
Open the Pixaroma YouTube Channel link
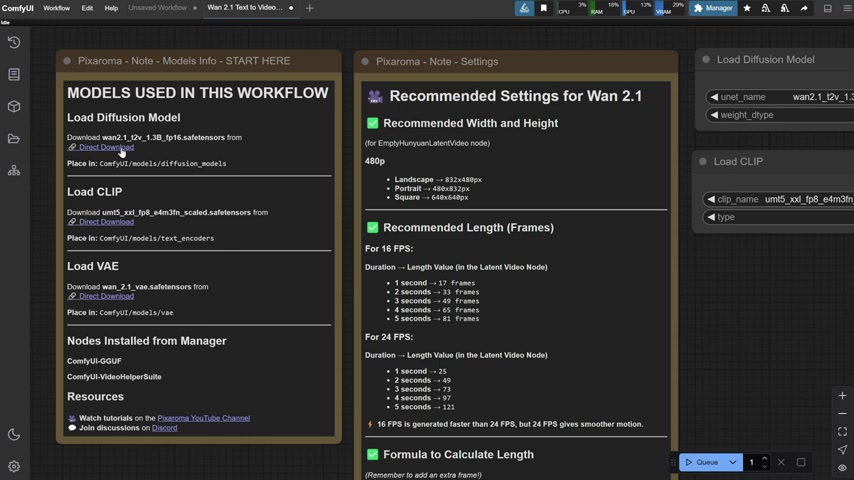(204, 418)
